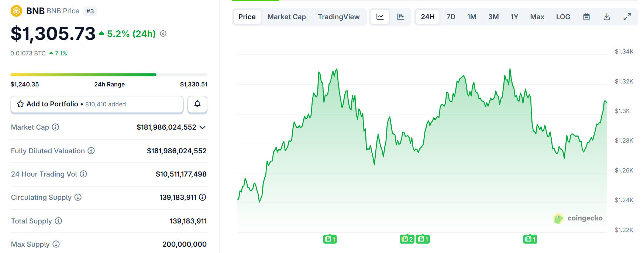Click the $1.34K axis label
This screenshot has width=644, height=253.
coord(624,51)
